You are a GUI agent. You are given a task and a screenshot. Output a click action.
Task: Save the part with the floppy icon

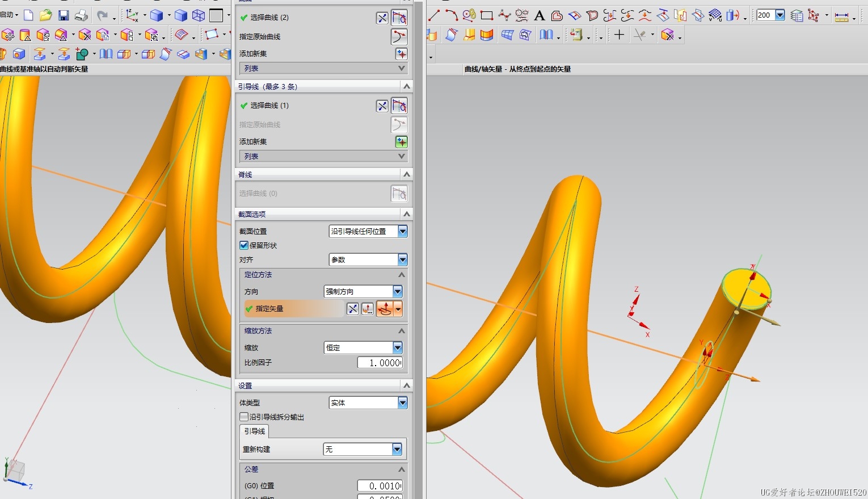[x=64, y=15]
